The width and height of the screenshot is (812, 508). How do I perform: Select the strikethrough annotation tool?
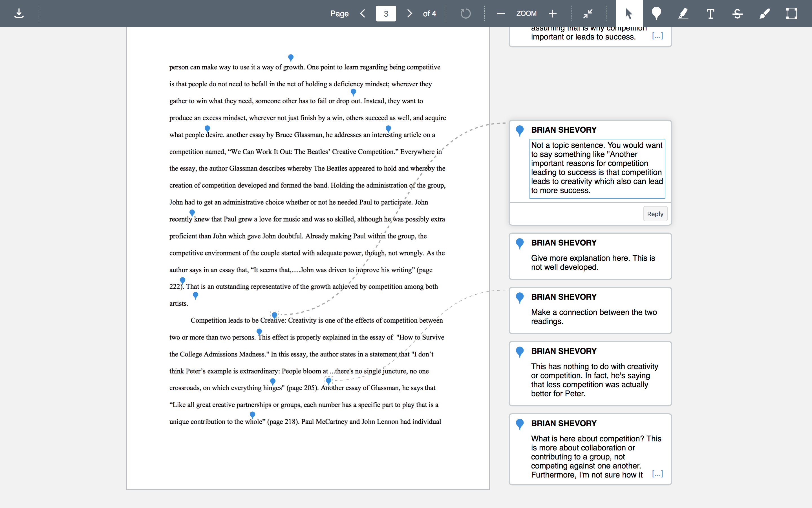pos(738,14)
